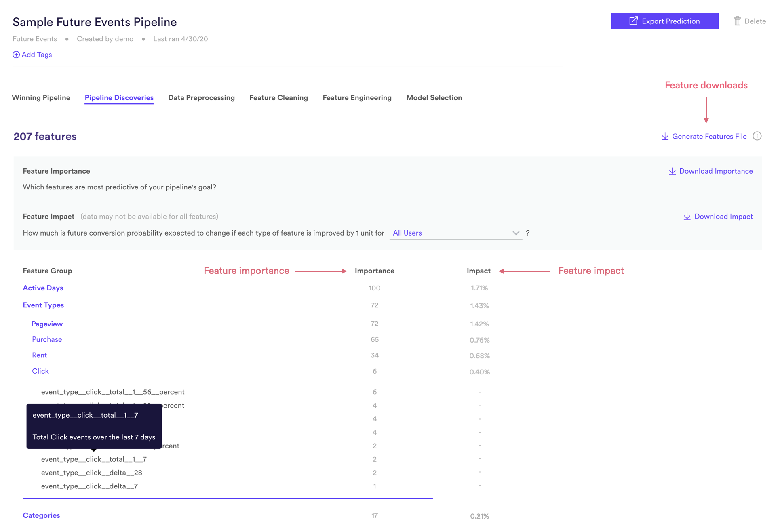Image resolution: width=778 pixels, height=532 pixels.
Task: Click Created by demo text
Action: tap(105, 39)
